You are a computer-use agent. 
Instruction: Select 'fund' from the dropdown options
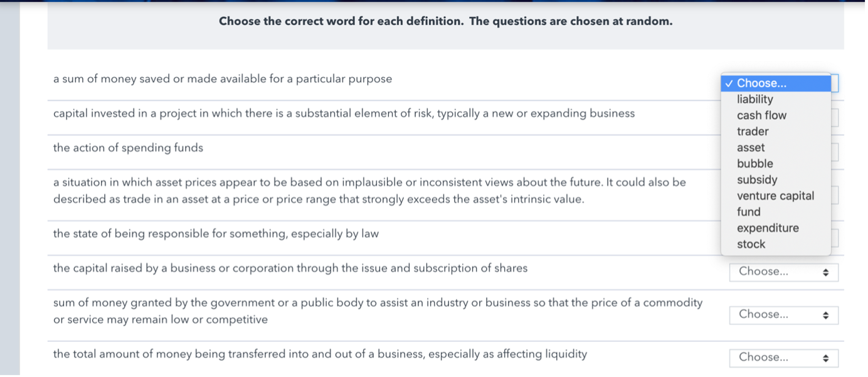[x=749, y=212]
